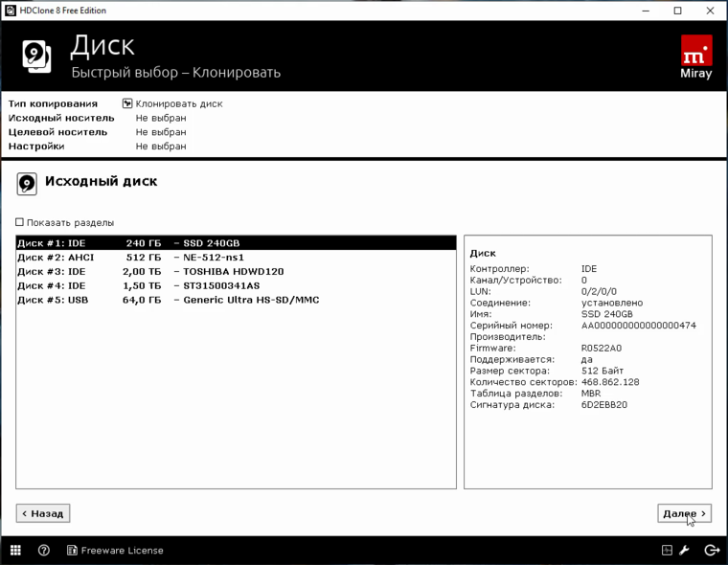
Task: Select Диск #5 USB Generic Ultra HS-SD/MMC
Action: tap(236, 300)
